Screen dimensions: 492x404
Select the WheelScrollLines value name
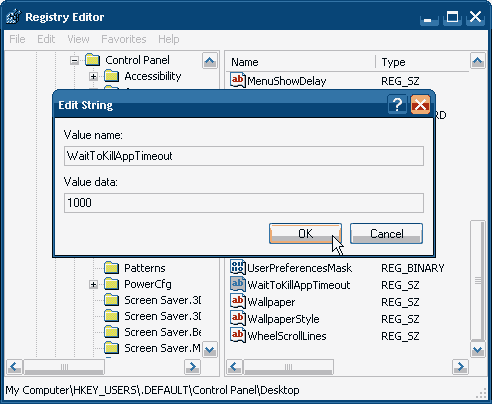pos(287,336)
